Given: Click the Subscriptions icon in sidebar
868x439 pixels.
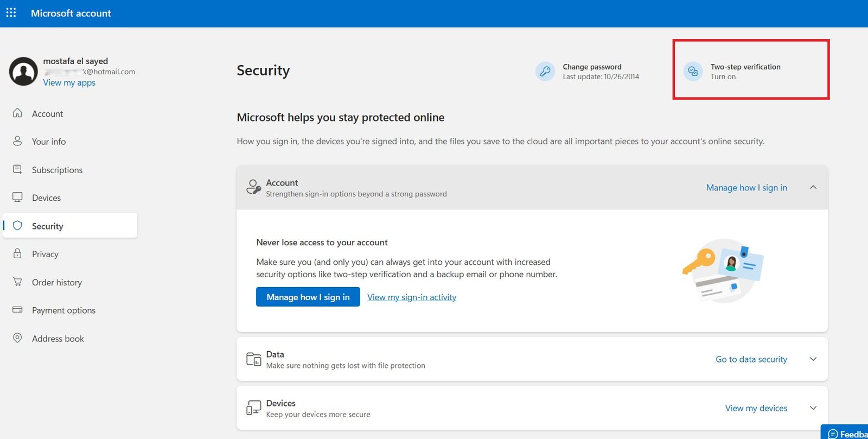Looking at the screenshot, I should click(x=17, y=169).
